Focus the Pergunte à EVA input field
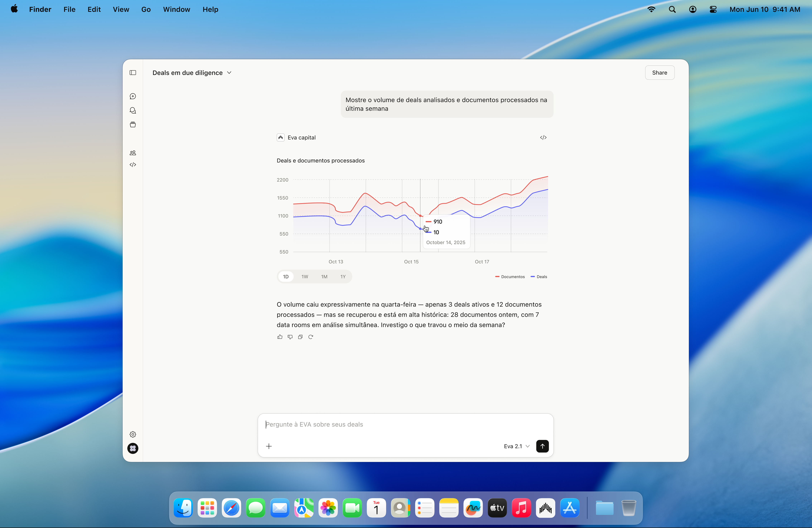This screenshot has height=528, width=812. [x=405, y=425]
